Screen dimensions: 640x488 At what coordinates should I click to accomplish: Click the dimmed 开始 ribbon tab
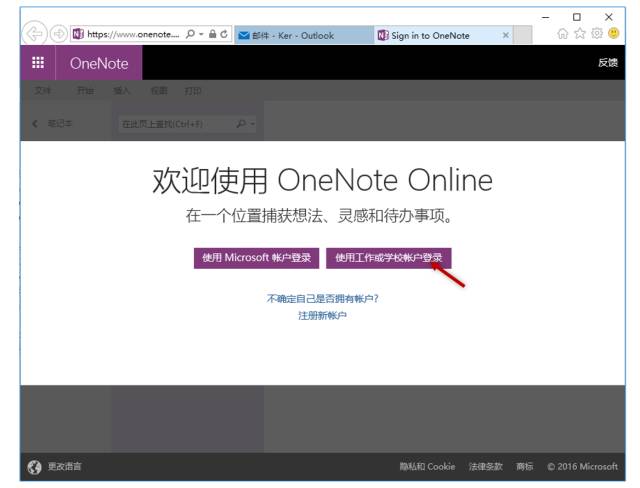pyautogui.click(x=85, y=91)
